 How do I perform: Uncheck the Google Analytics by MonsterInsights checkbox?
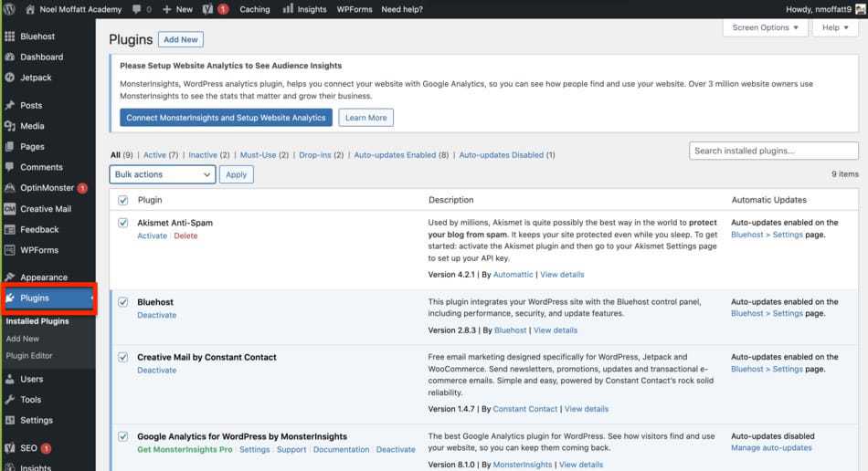click(123, 436)
